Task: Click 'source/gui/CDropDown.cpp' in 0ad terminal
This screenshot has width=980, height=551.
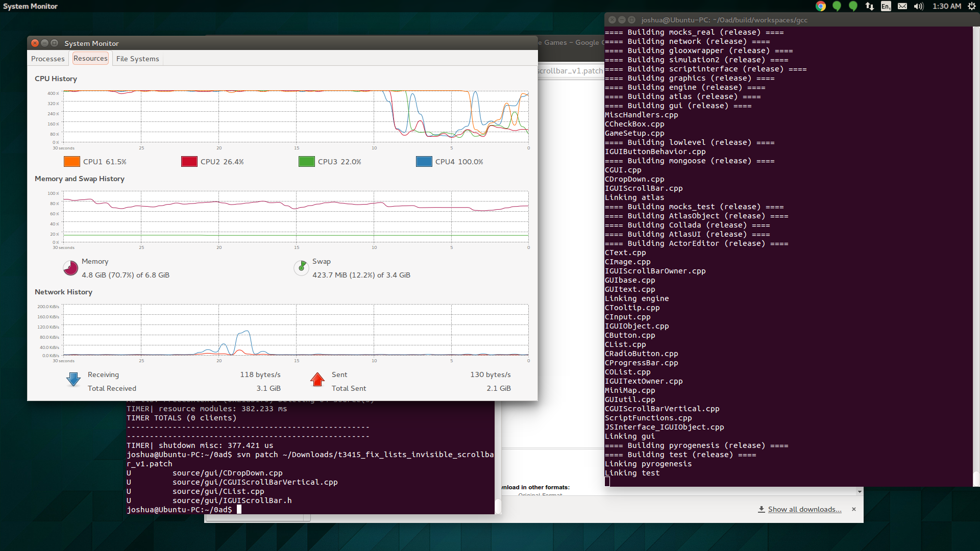Action: click(x=227, y=473)
